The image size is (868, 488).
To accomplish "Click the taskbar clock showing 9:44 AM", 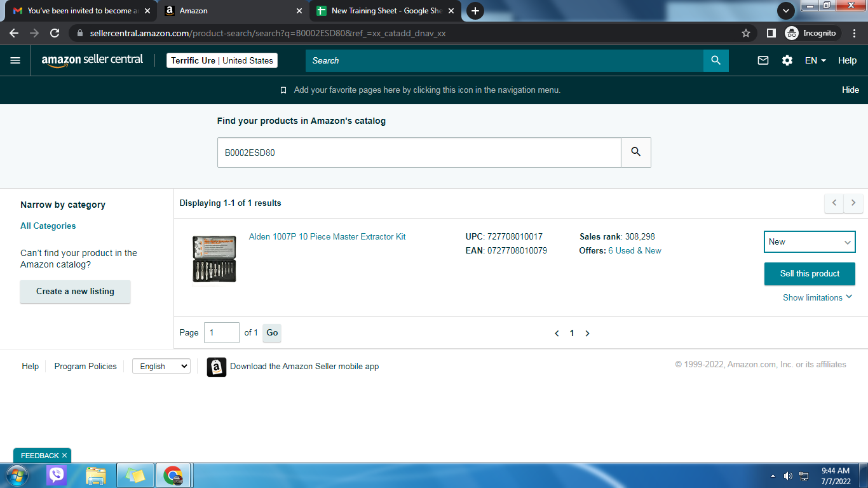I will (x=836, y=476).
